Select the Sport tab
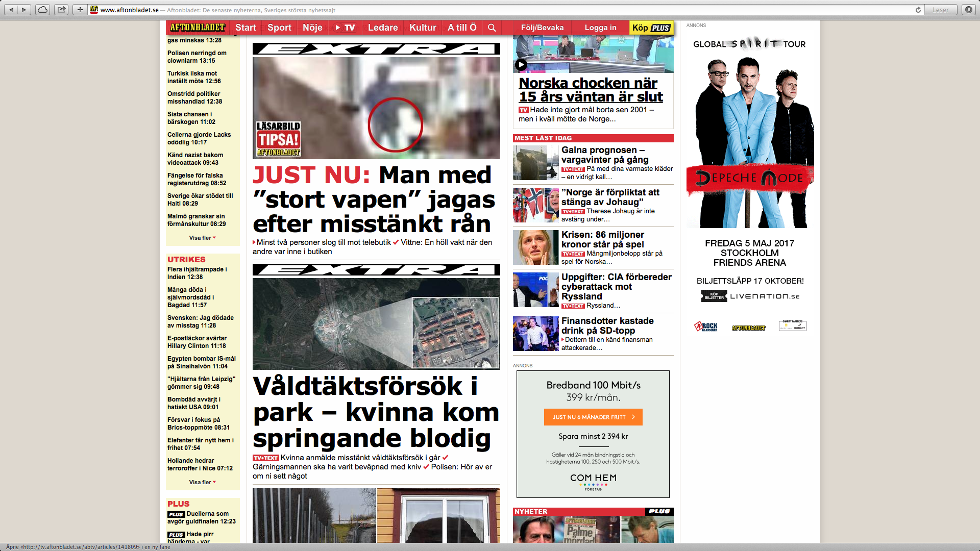This screenshot has height=551, width=980. (279, 28)
